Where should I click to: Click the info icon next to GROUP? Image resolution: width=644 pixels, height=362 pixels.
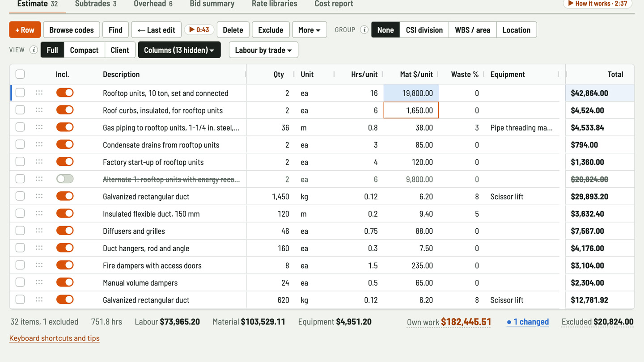(x=364, y=30)
